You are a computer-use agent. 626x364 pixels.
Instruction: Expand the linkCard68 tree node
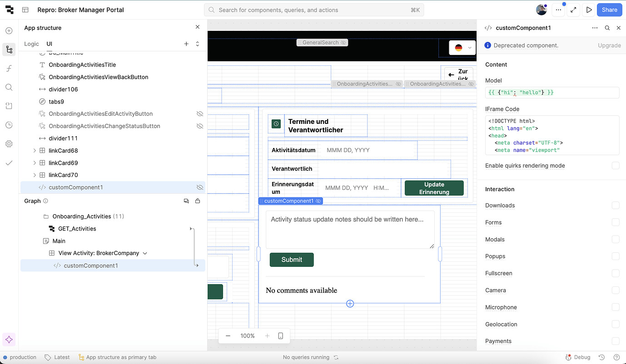(35, 151)
